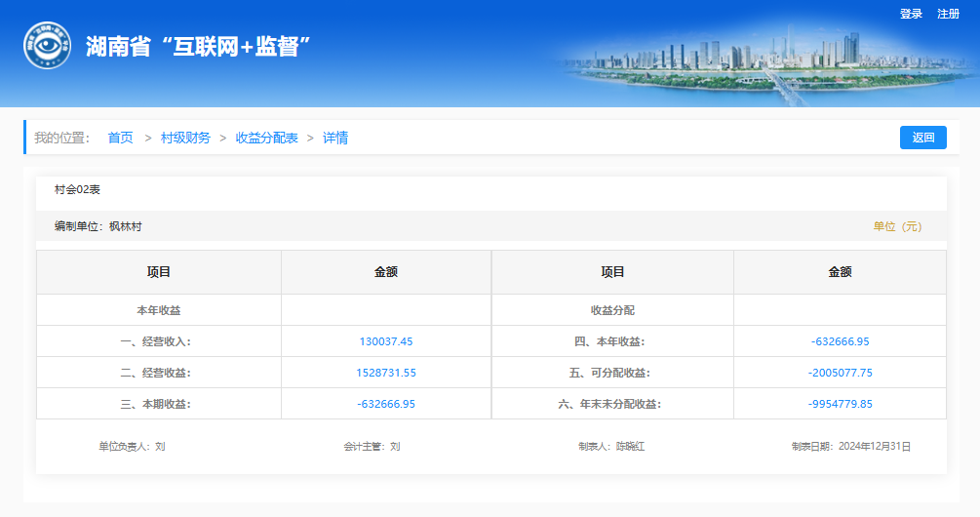980x517 pixels.
Task: Open 收益分配表 breadcrumb link
Action: tap(266, 138)
